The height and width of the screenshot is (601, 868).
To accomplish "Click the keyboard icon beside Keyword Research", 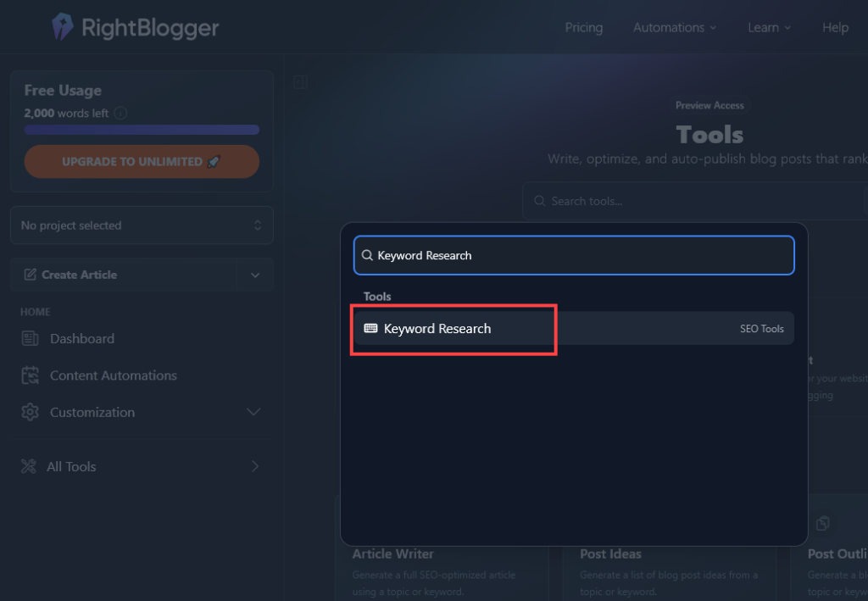I will (369, 328).
